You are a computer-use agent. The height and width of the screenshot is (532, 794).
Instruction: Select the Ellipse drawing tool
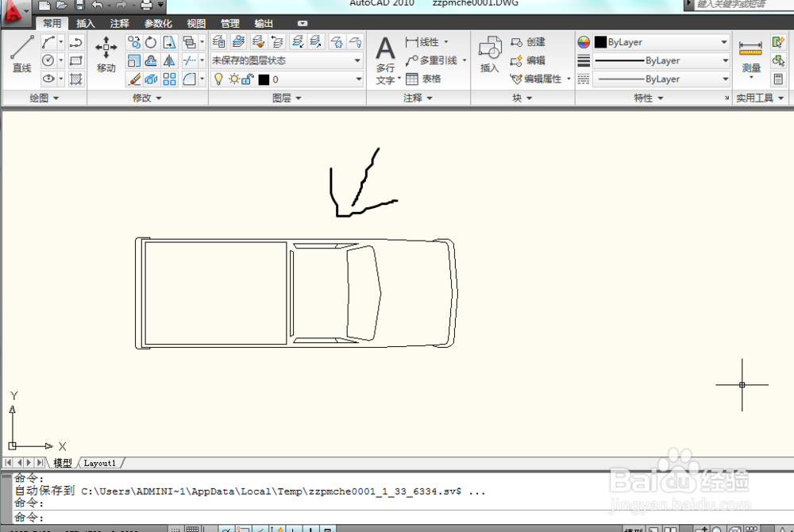click(x=48, y=79)
